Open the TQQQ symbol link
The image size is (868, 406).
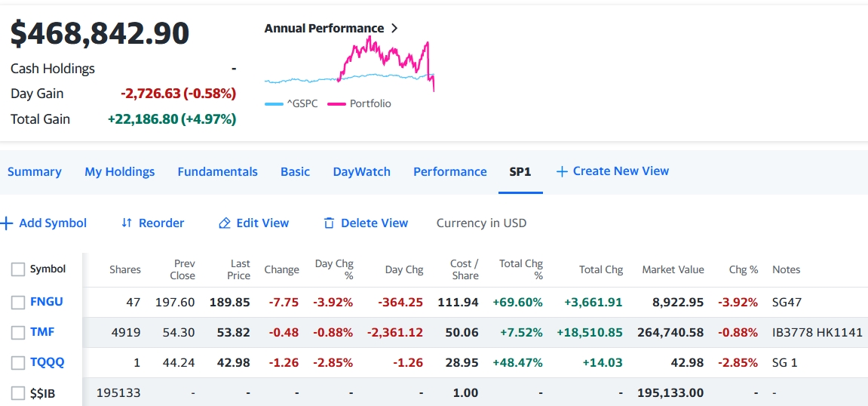[47, 362]
